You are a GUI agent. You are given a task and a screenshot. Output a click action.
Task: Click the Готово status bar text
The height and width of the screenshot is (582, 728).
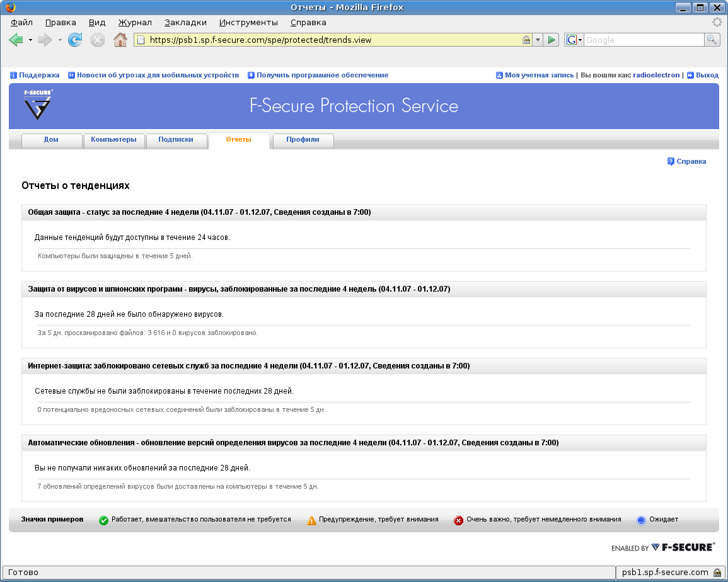point(23,573)
